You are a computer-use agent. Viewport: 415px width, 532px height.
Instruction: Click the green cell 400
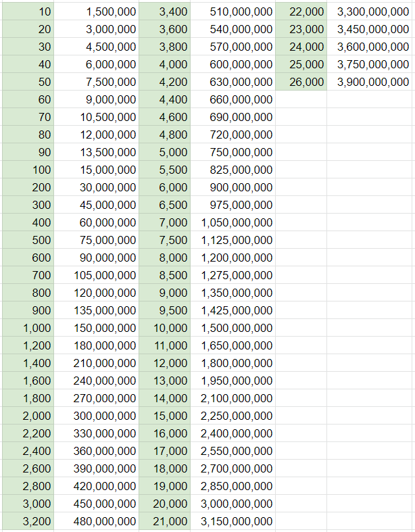pyautogui.click(x=28, y=222)
